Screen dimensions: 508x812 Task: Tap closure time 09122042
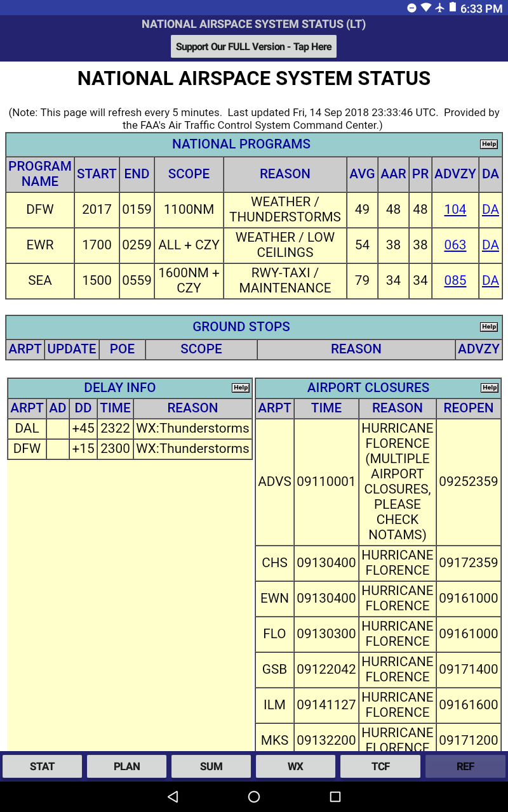click(326, 669)
